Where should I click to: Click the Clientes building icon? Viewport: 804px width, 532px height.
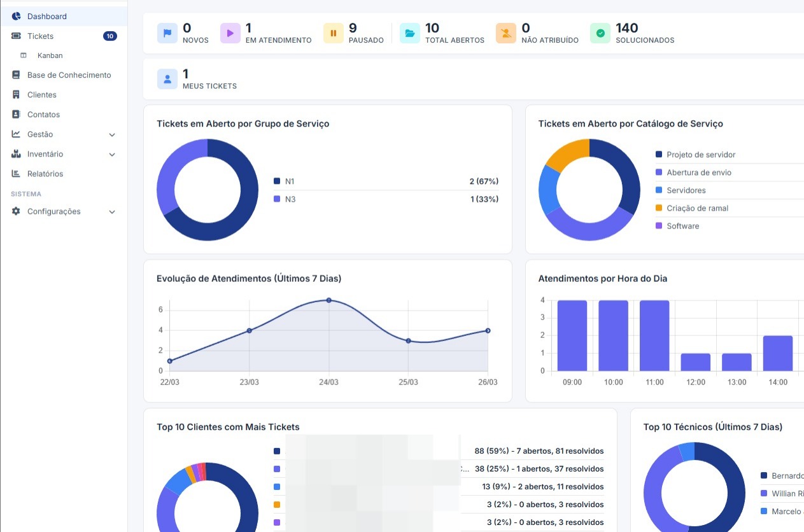tap(16, 95)
